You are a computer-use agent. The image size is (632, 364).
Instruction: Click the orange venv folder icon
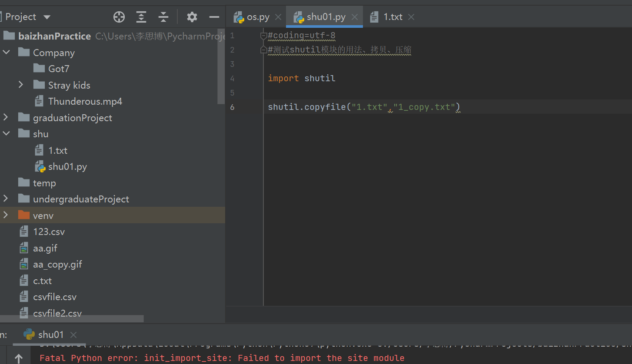pos(24,215)
